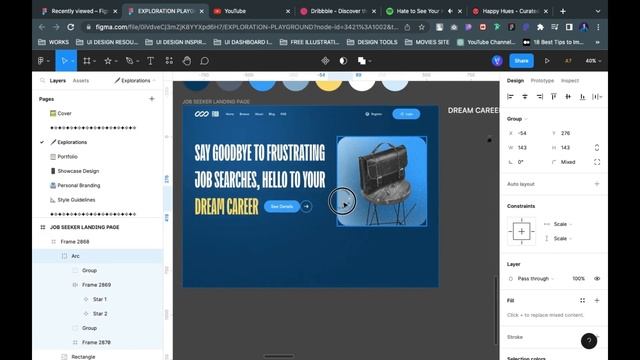Click Align top icon
The width and height of the screenshot is (640, 360).
553,96
